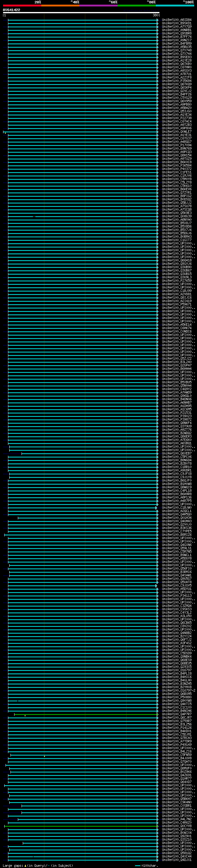Screen dimensions: 197x868
Task: Click label UniRef100_A5BU35
Action: [x=177, y=47]
